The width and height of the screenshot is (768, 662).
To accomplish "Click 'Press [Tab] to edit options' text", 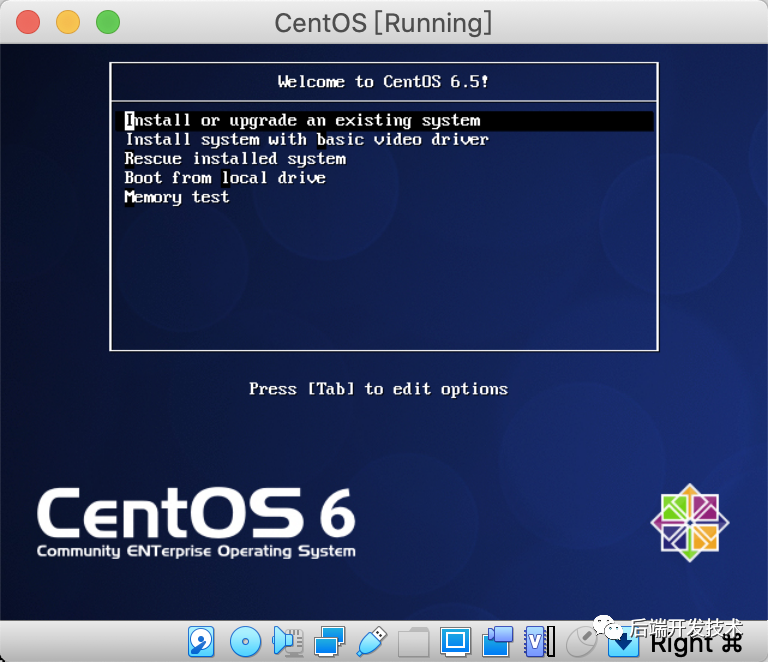I will (378, 389).
